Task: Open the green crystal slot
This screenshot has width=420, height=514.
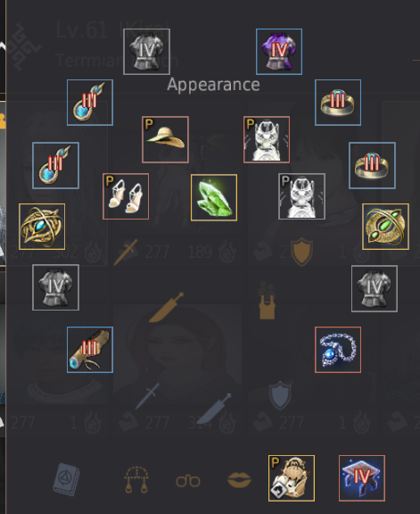Action: (x=214, y=198)
